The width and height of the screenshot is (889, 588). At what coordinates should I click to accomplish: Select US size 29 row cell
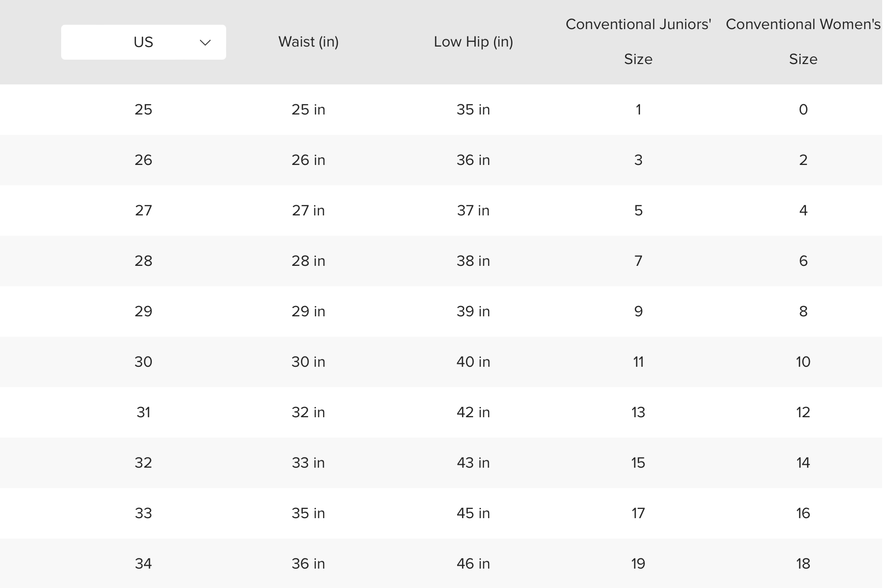tap(143, 311)
